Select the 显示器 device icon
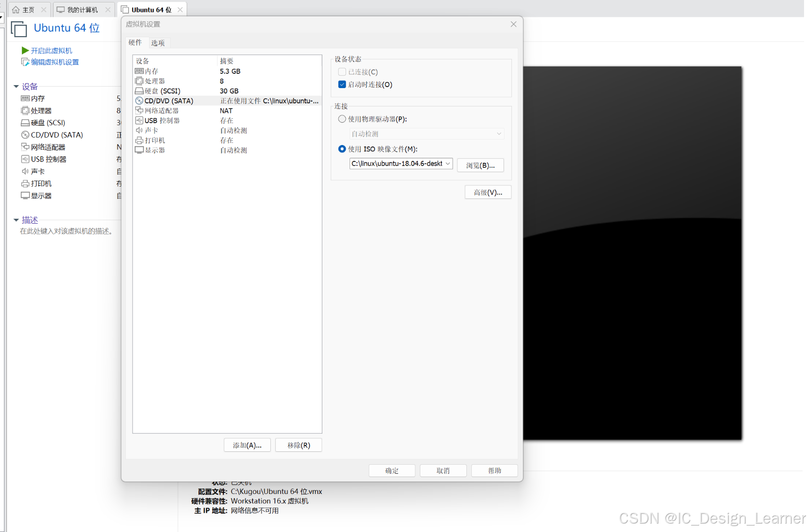The height and width of the screenshot is (532, 808). (139, 150)
